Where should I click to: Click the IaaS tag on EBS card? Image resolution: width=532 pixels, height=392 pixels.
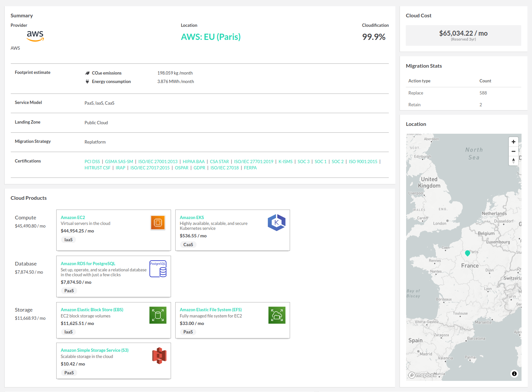point(68,332)
